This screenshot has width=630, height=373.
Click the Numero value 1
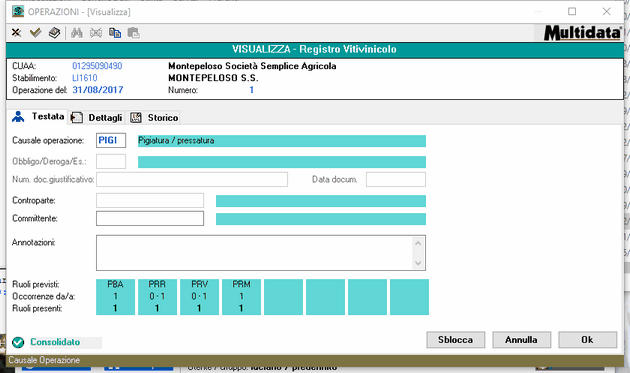[252, 90]
